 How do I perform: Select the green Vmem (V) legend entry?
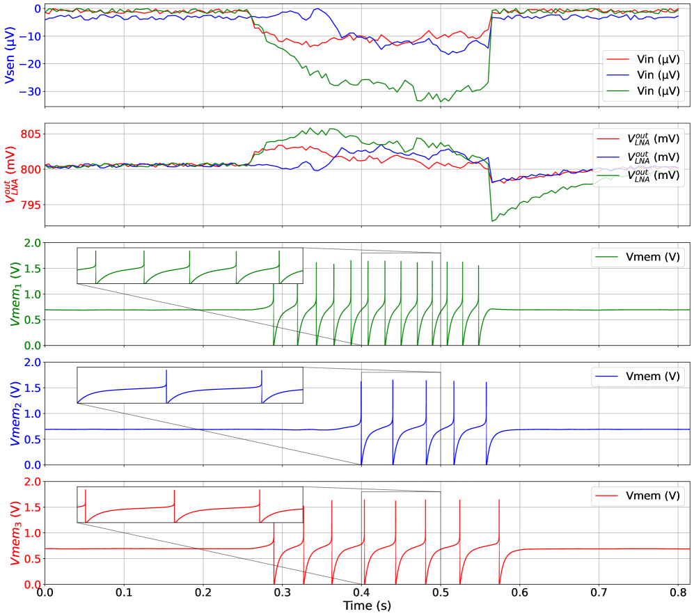[x=638, y=257]
